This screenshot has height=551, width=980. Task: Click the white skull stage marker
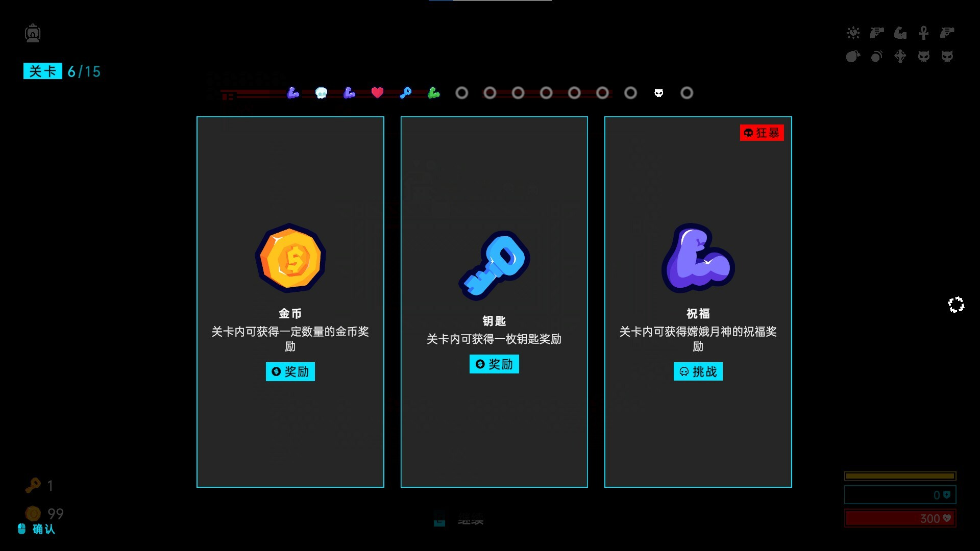tap(321, 93)
